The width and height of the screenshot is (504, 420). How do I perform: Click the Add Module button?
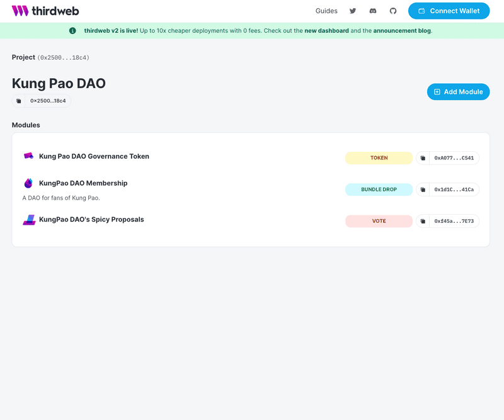click(x=458, y=92)
